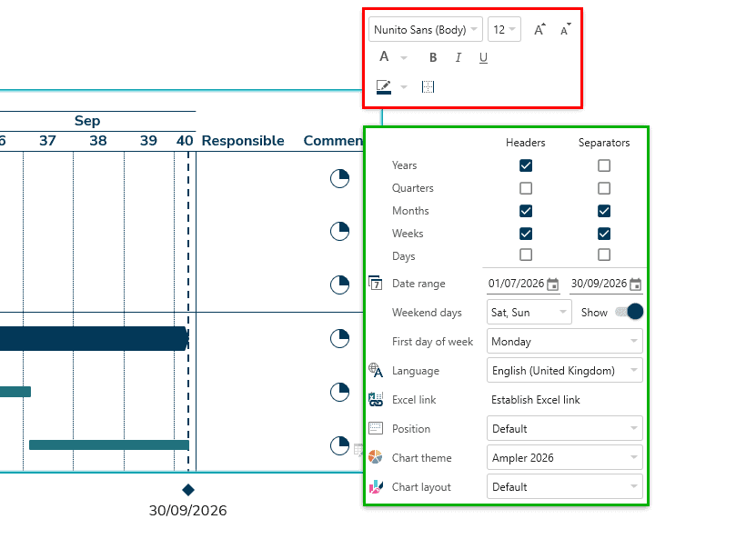Check Days headers checkbox
This screenshot has height=539, width=756.
[526, 255]
